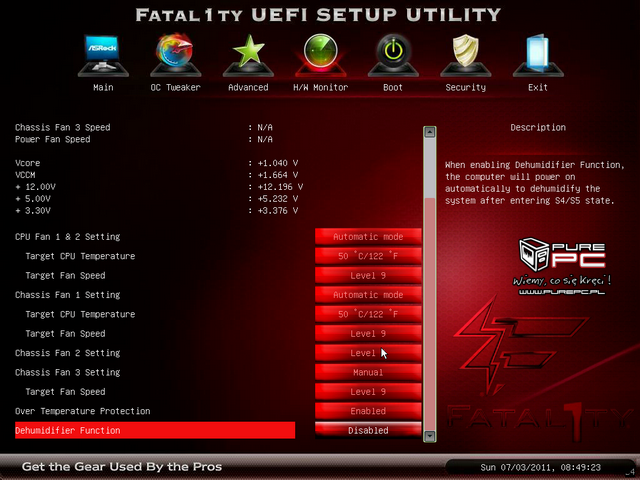Open the Boot power button icon
The image size is (640, 480).
[393, 55]
